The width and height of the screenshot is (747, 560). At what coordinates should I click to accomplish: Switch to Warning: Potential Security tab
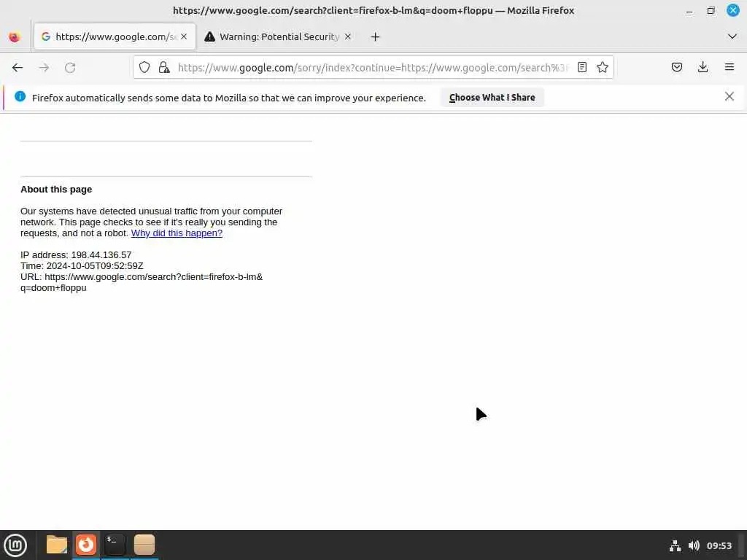pos(279,36)
